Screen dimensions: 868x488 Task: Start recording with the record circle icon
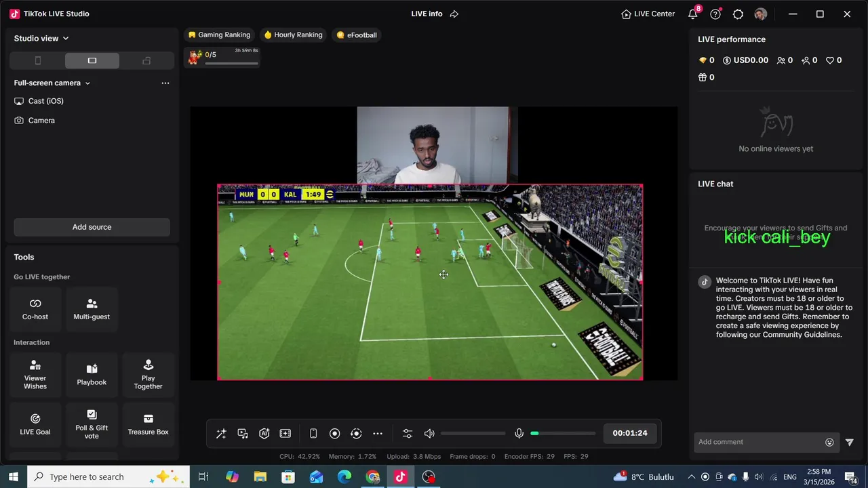point(334,434)
